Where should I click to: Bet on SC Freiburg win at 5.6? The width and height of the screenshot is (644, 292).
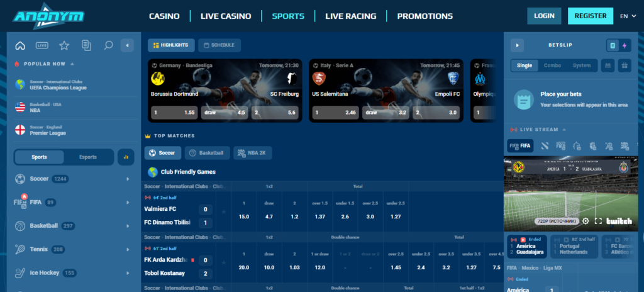275,112
